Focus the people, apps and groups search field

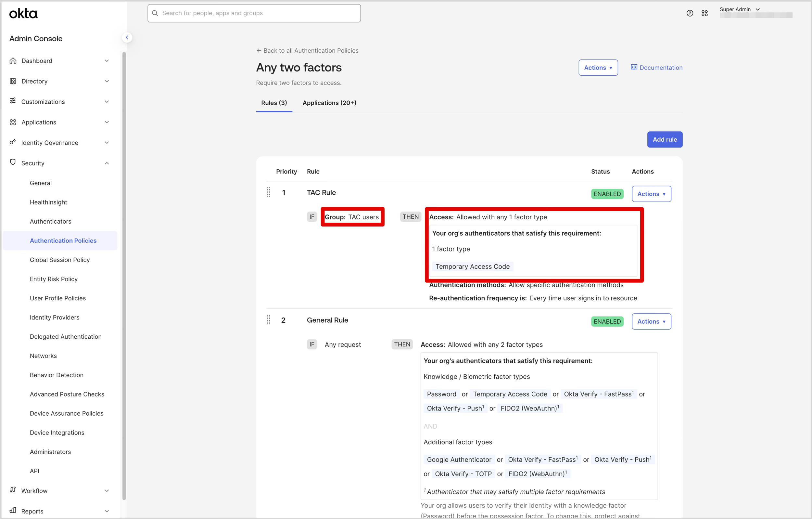pos(254,13)
